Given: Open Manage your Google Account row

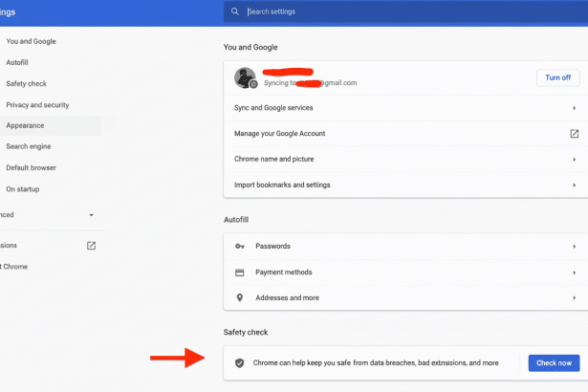Looking at the screenshot, I should click(405, 134).
